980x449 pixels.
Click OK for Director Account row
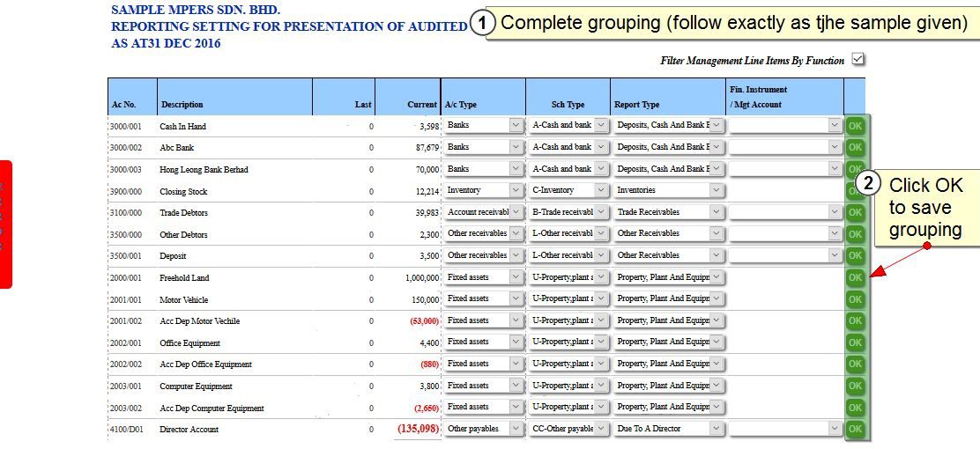(x=854, y=429)
